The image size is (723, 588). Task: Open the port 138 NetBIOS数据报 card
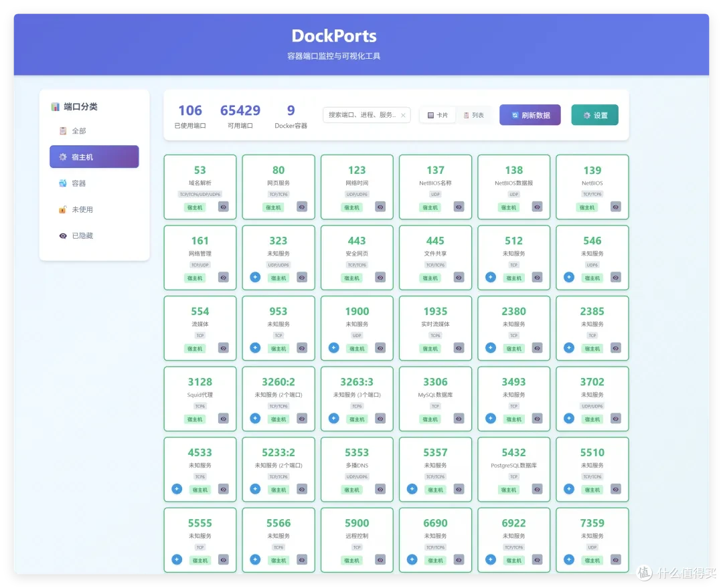click(513, 187)
